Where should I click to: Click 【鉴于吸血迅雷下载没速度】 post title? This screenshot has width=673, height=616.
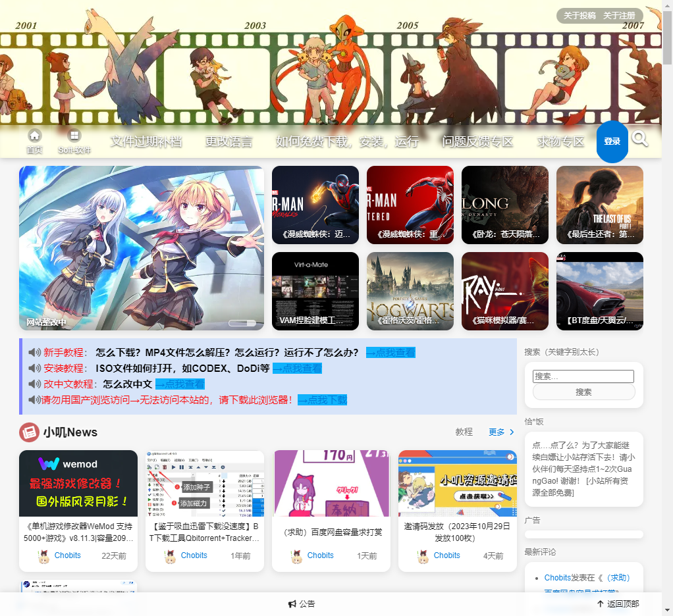[x=205, y=532]
